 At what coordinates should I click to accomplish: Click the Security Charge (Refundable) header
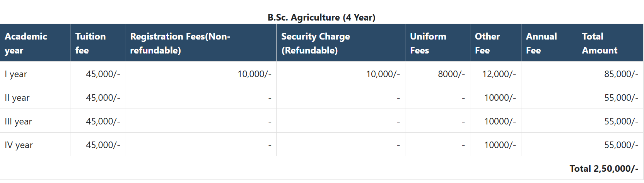(x=316, y=43)
